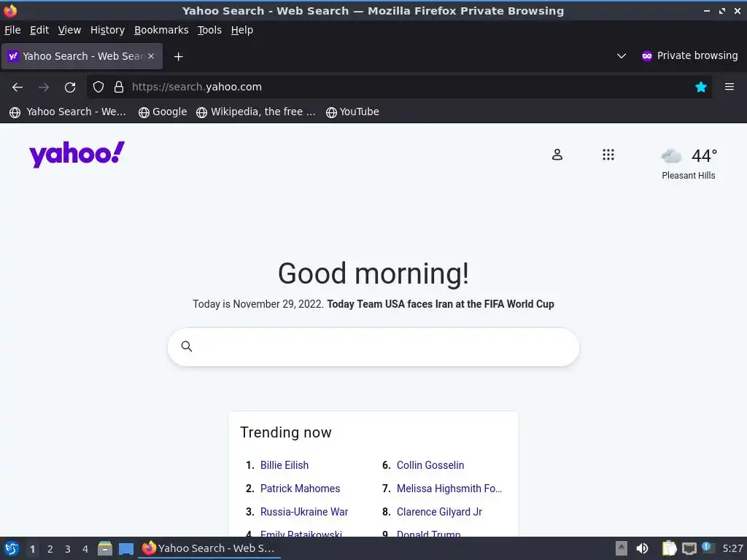Open the Edit menu
The image size is (747, 560).
coord(39,30)
